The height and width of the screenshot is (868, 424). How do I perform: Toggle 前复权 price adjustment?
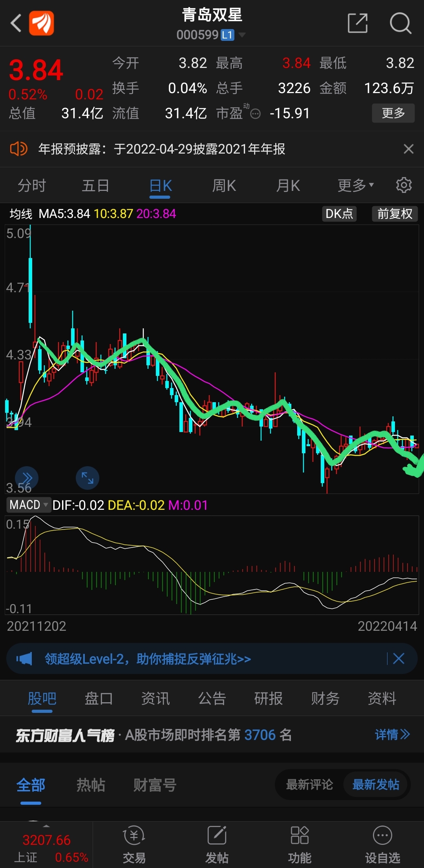(x=395, y=214)
